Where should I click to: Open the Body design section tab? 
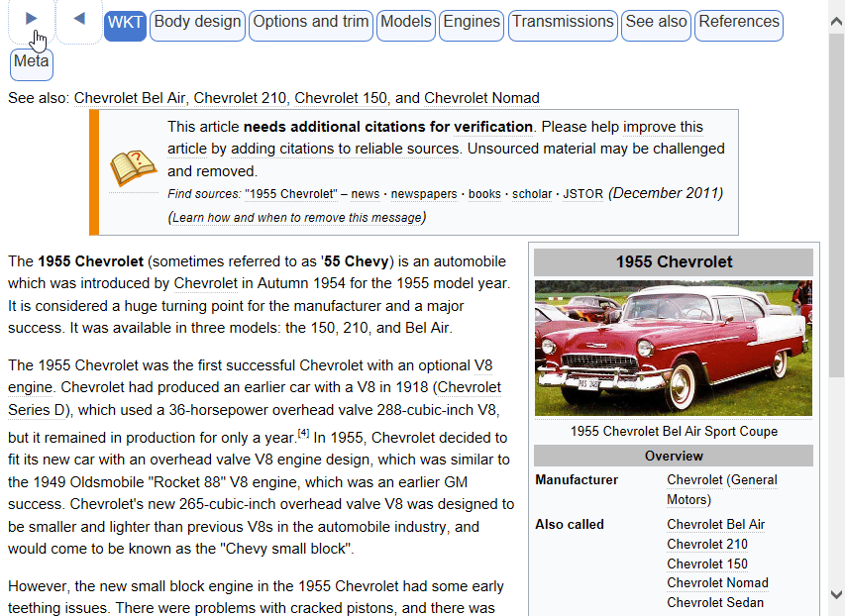(x=197, y=24)
